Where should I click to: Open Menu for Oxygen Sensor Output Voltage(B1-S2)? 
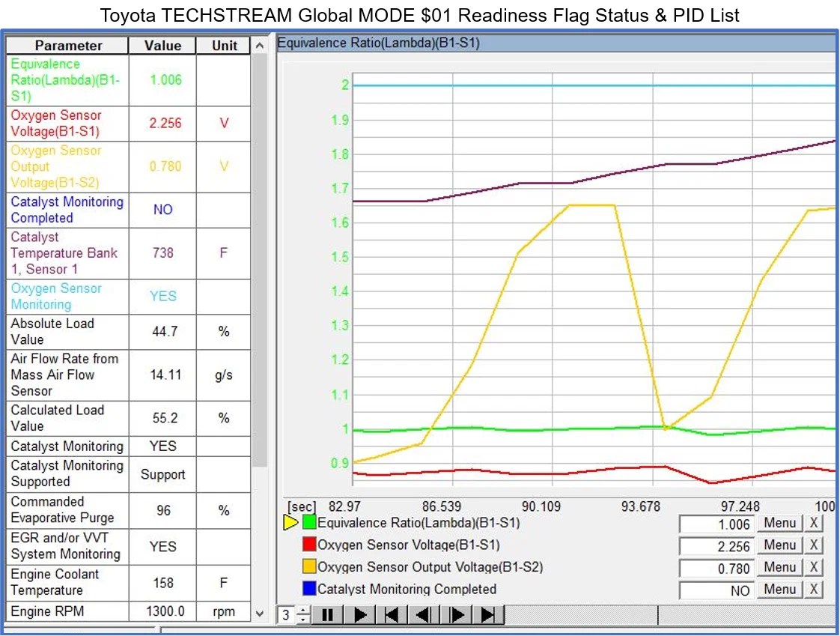pyautogui.click(x=779, y=567)
